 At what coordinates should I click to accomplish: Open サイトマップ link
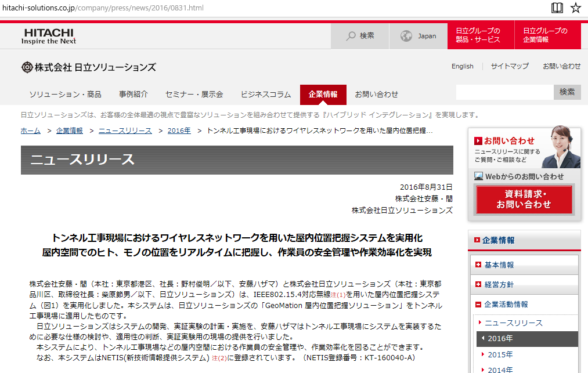(510, 66)
